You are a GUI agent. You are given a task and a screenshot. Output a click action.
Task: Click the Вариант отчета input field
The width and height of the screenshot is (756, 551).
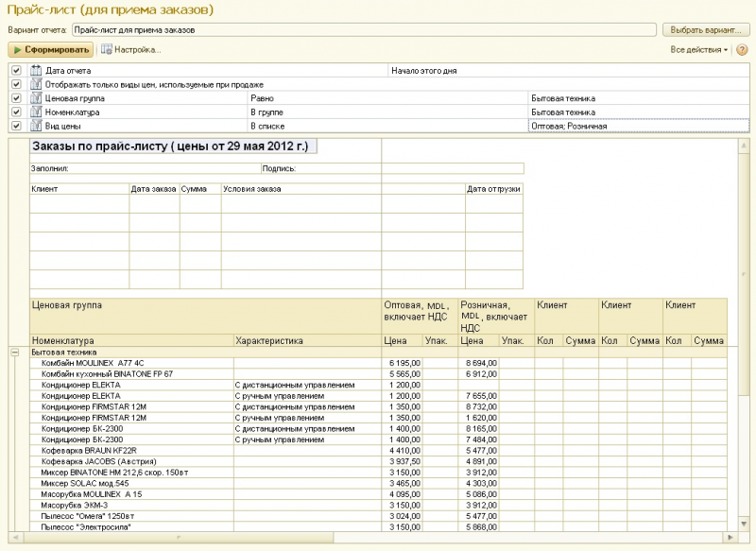(x=364, y=30)
